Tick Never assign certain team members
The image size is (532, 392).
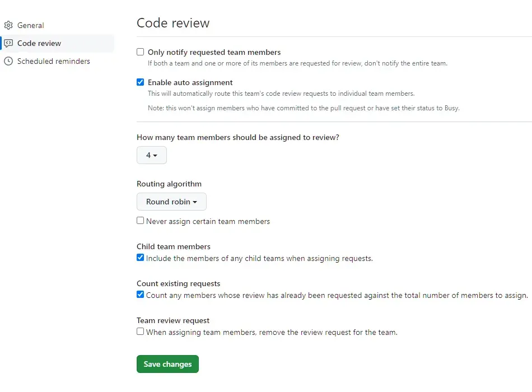(x=140, y=221)
